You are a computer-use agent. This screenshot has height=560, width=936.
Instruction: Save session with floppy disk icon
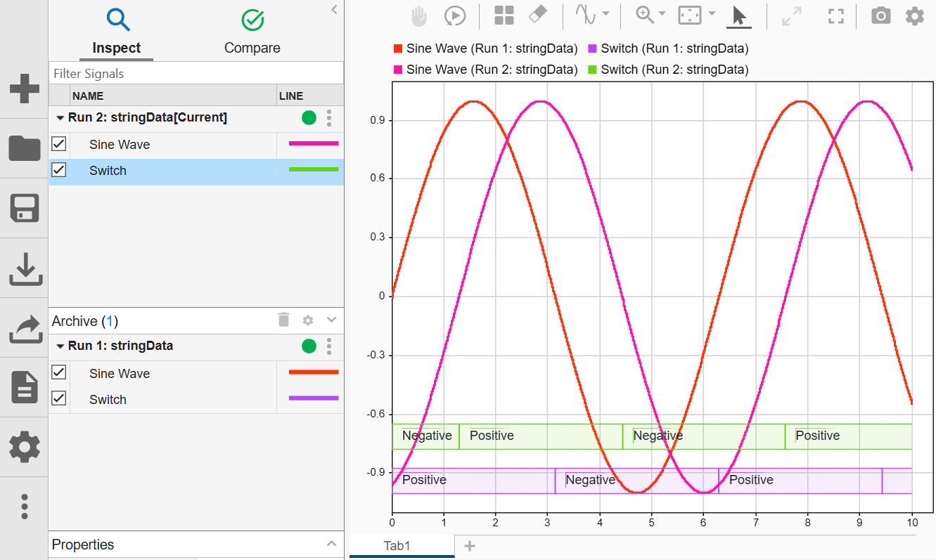[24, 209]
